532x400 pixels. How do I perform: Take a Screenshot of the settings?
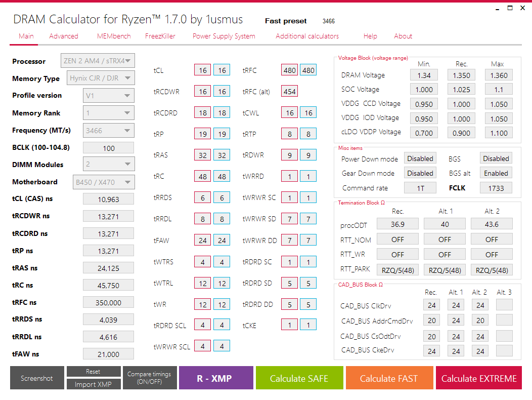(36, 378)
